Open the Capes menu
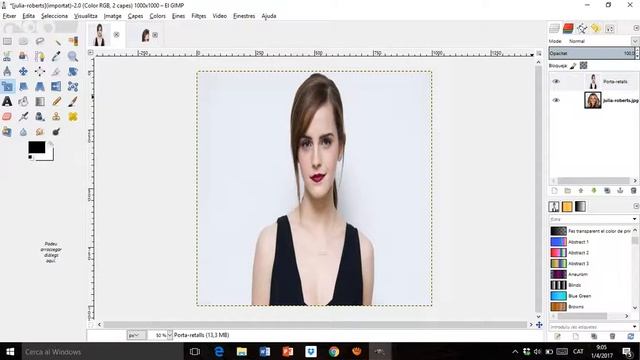The width and height of the screenshot is (640, 360). (135, 16)
